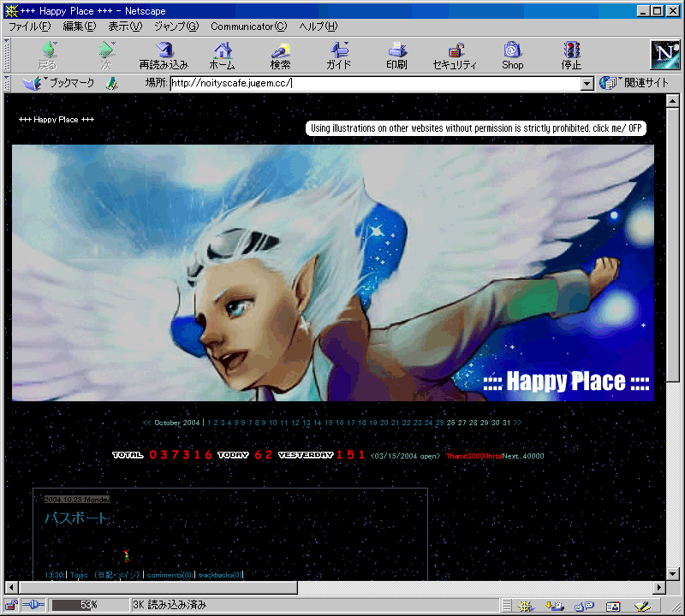Open Address Book from component bar
Image resolution: width=685 pixels, height=616 pixels.
(x=613, y=606)
